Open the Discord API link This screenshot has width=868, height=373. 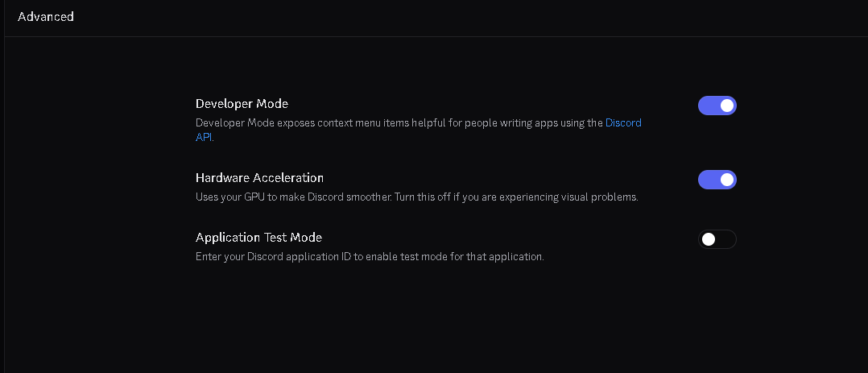[x=623, y=123]
